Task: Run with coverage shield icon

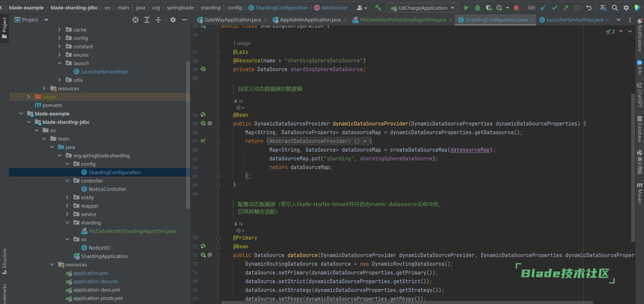Action: pyautogui.click(x=489, y=8)
